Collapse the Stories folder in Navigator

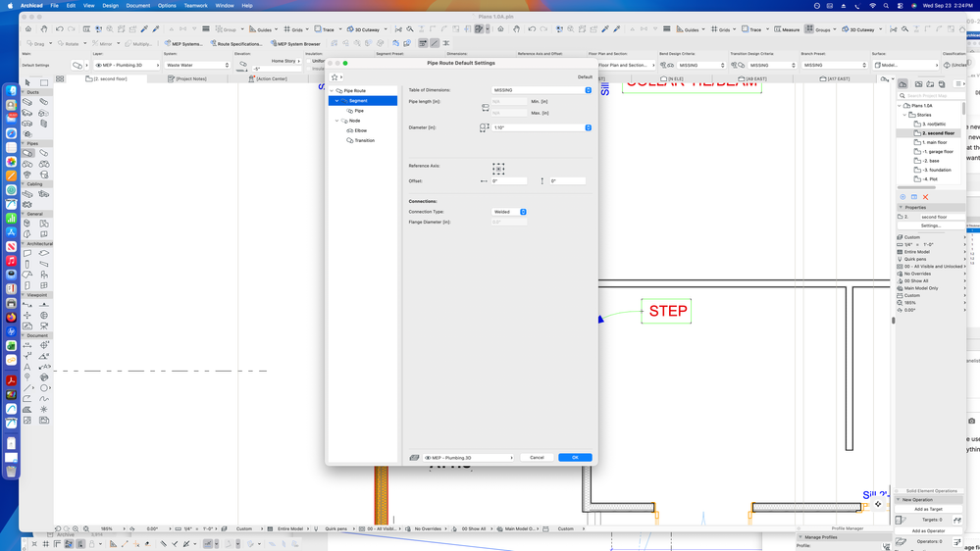pyautogui.click(x=904, y=115)
